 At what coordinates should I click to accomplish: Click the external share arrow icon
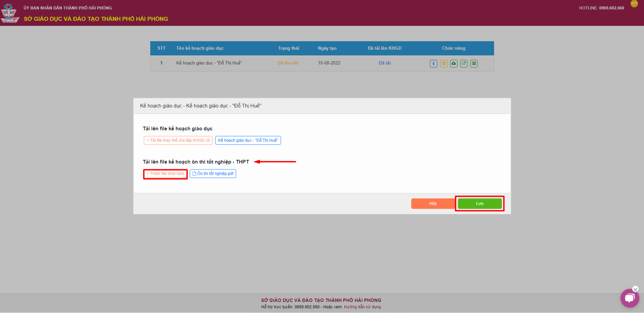click(x=463, y=63)
